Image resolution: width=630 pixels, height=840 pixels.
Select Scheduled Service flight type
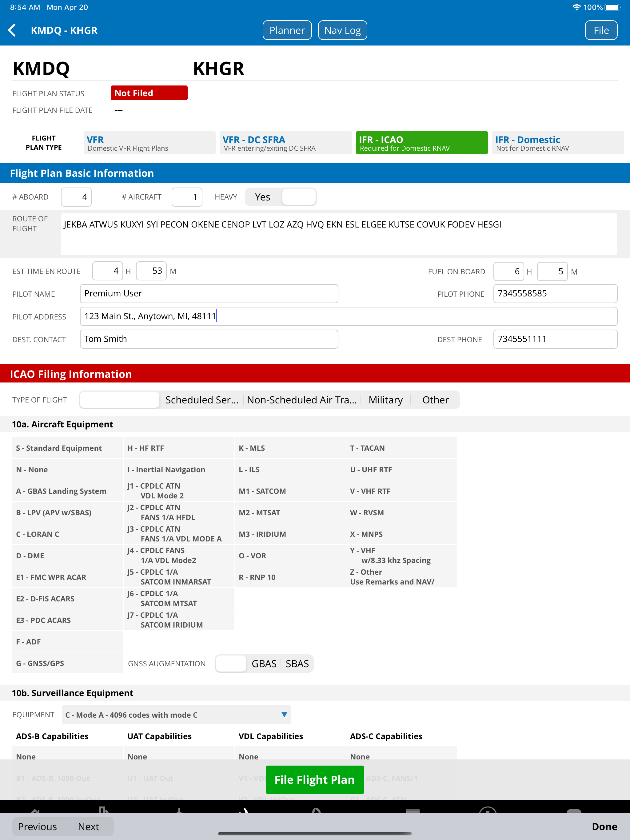(x=202, y=400)
